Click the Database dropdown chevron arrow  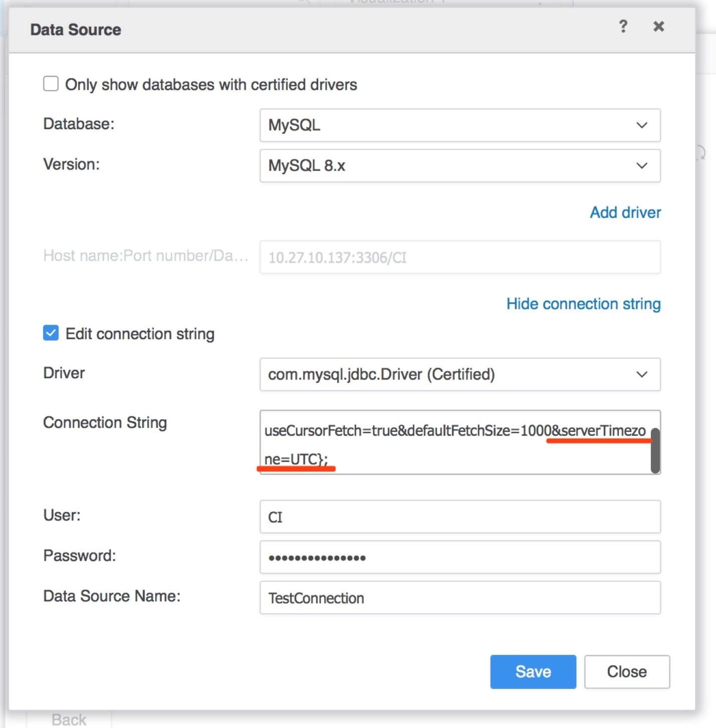coord(642,125)
